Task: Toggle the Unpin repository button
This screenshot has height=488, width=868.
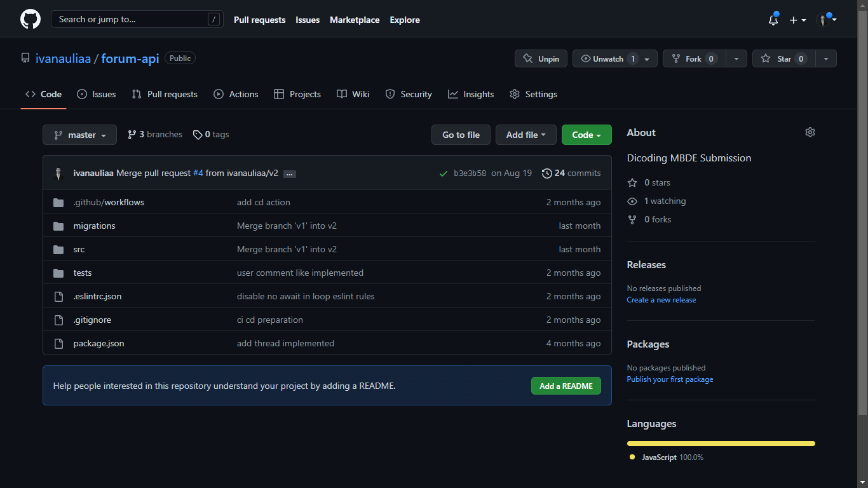Action: tap(541, 58)
